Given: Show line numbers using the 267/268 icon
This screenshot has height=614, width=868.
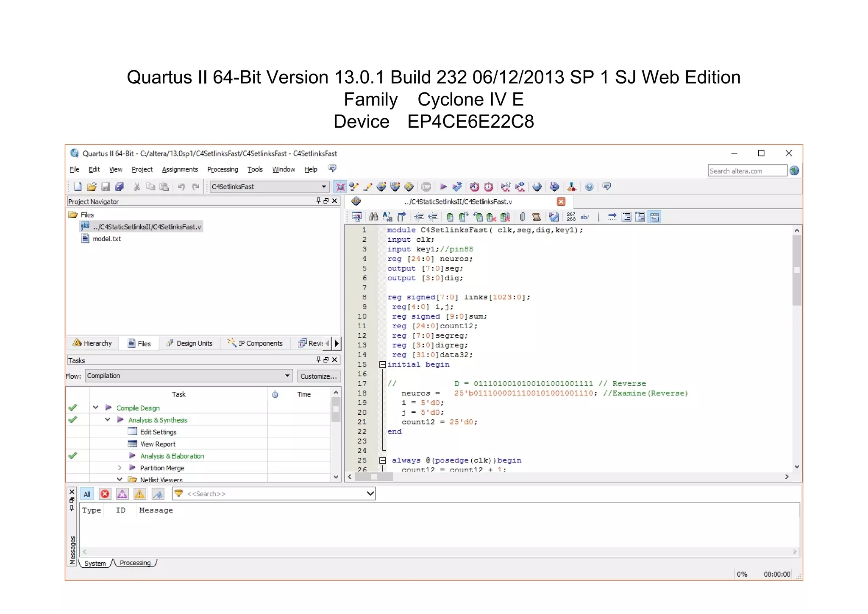Looking at the screenshot, I should point(571,217).
